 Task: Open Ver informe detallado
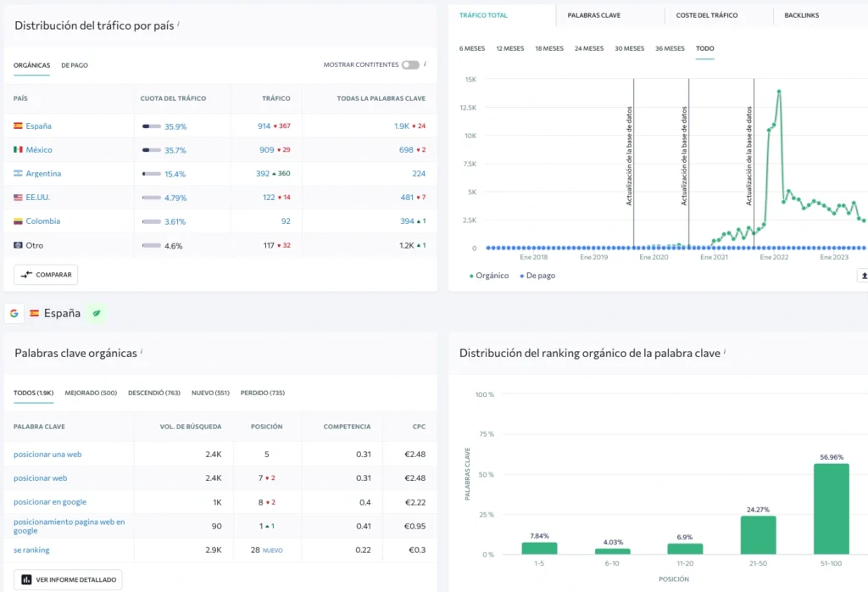coord(68,580)
